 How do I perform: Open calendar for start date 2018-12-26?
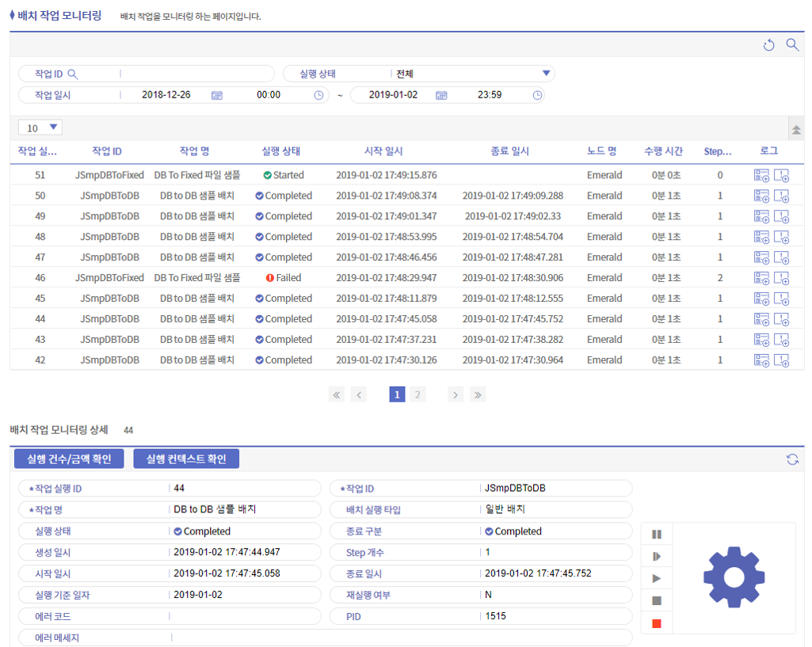pos(217,95)
